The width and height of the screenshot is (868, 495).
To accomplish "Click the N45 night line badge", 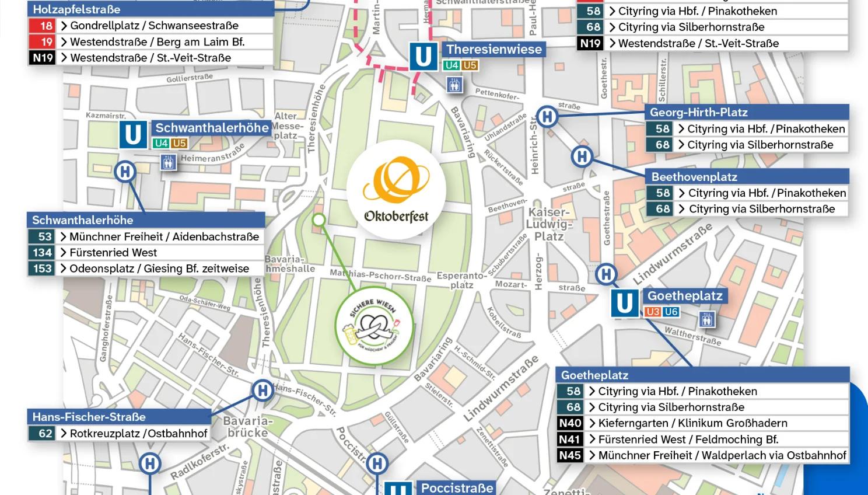I will (x=570, y=455).
